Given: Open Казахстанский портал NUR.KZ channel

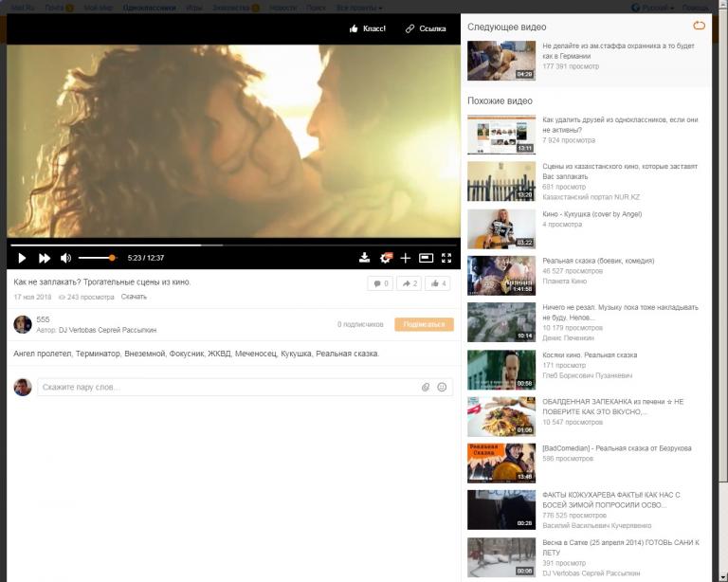Looking at the screenshot, I should pos(591,197).
